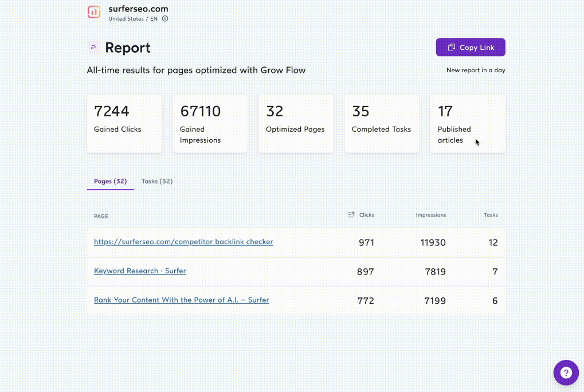The image size is (584, 392).
Task: Click the Report heading
Action: click(127, 48)
